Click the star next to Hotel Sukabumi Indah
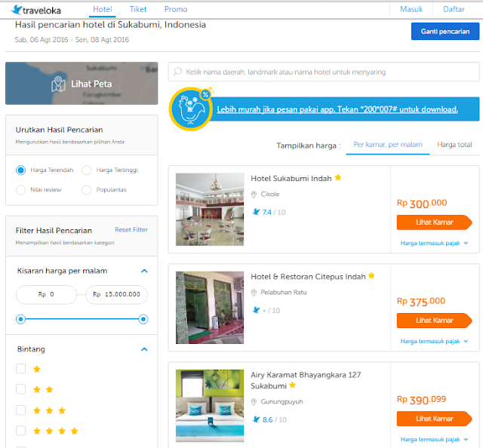Screen dimensions: 483x448 pyautogui.click(x=338, y=177)
